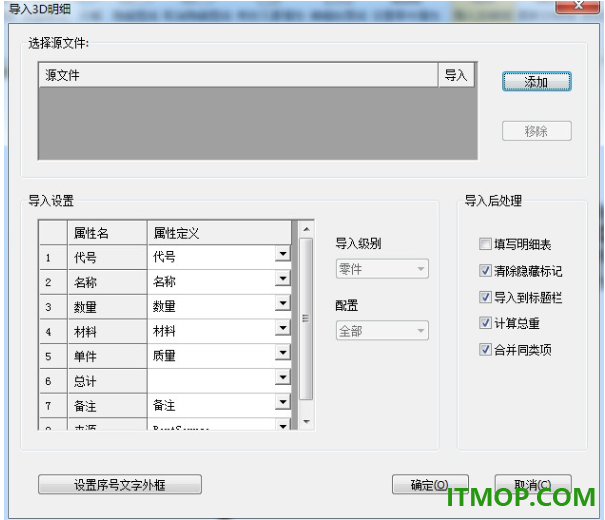Screen dimensions: 605x520
Task: Expand the 属性定义 dropdown for 代号 row
Action: [283, 254]
